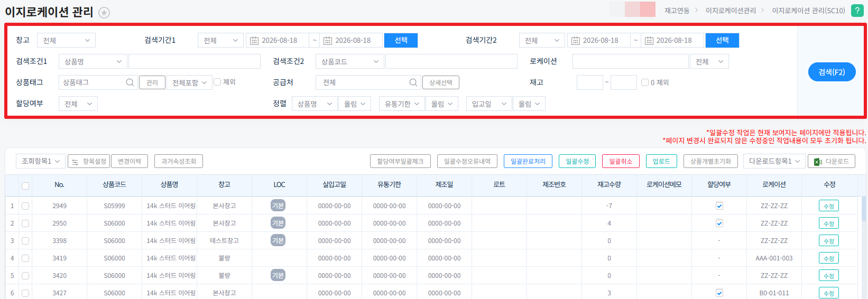
Task: Open the green help question mark icon
Action: [x=857, y=10]
